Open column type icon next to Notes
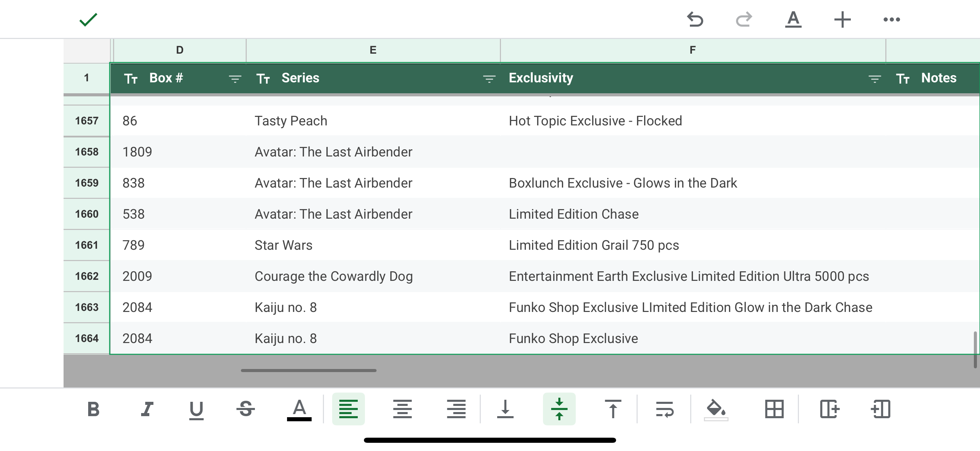Viewport: 980px width, 451px height. pyautogui.click(x=903, y=79)
